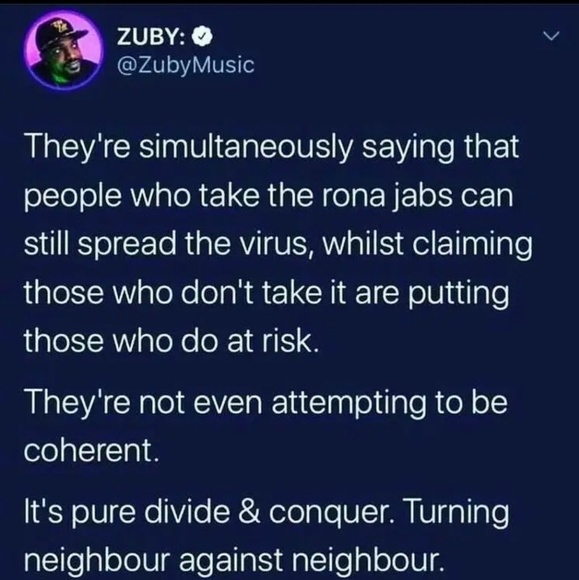Image resolution: width=579 pixels, height=580 pixels.
Task: Open ZUBY's profile picture avatar
Action: tap(63, 51)
